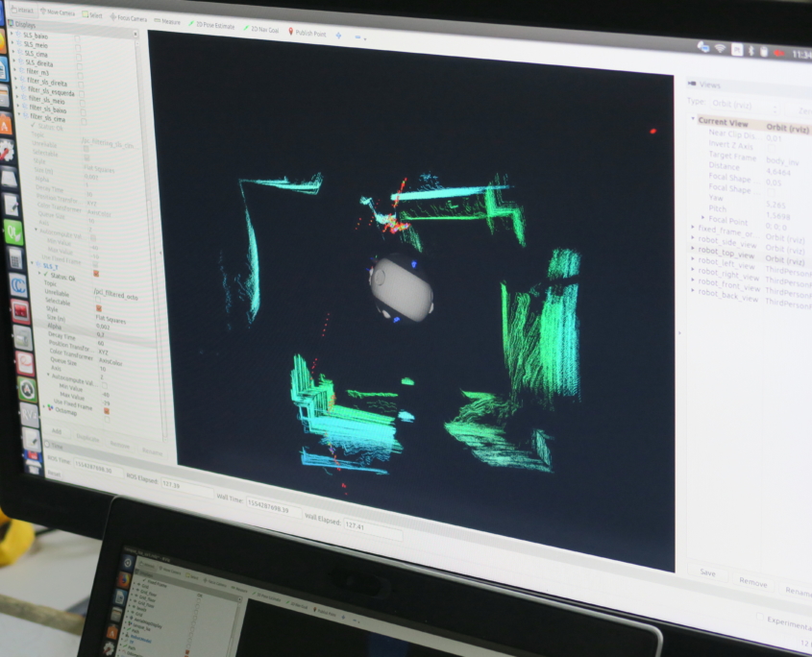
Task: Click the Wi-Fi icon in system tray
Action: pyautogui.click(x=719, y=47)
